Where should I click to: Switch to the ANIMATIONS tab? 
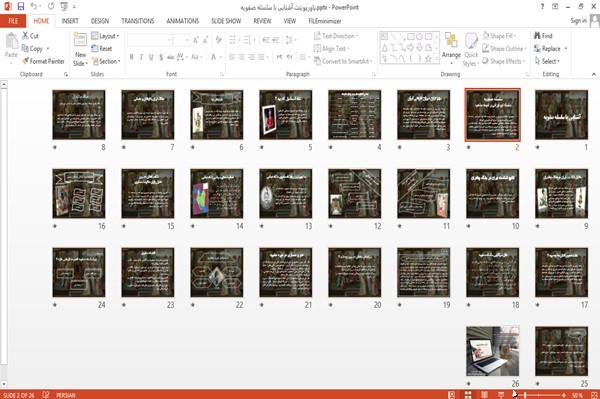(183, 21)
